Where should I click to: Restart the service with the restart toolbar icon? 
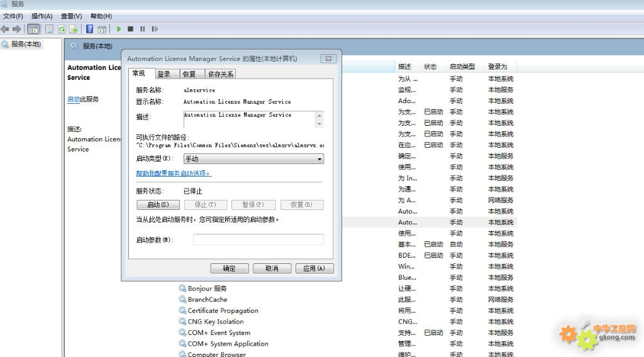point(155,29)
